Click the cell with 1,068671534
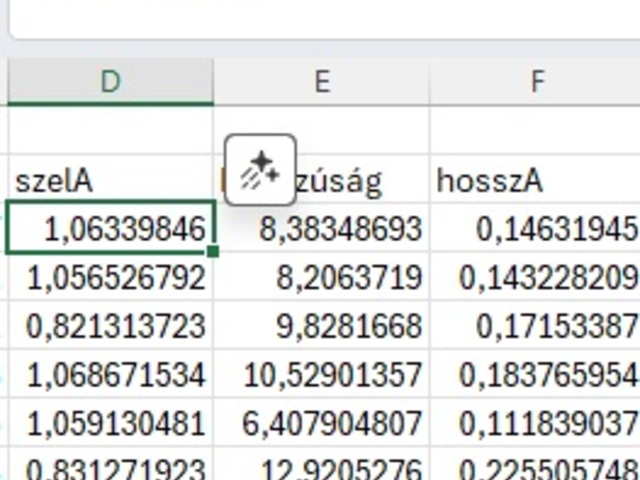Screen dimensions: 640x480 coord(110,374)
